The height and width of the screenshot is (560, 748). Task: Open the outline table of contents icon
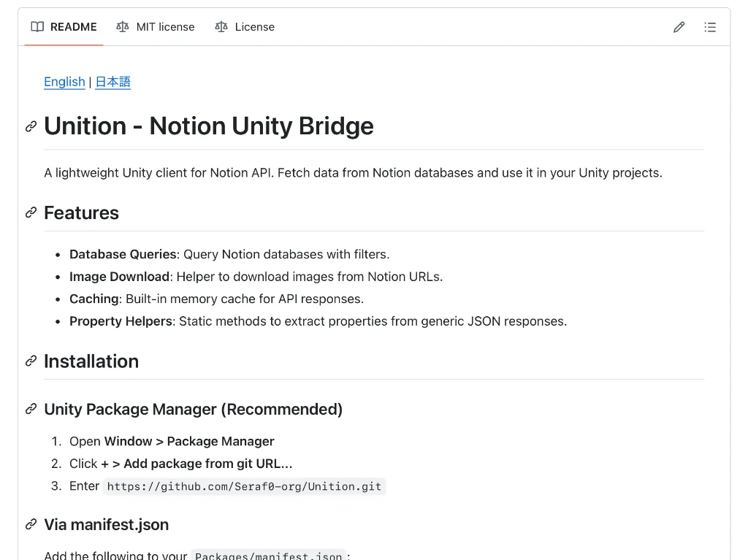[x=710, y=27]
